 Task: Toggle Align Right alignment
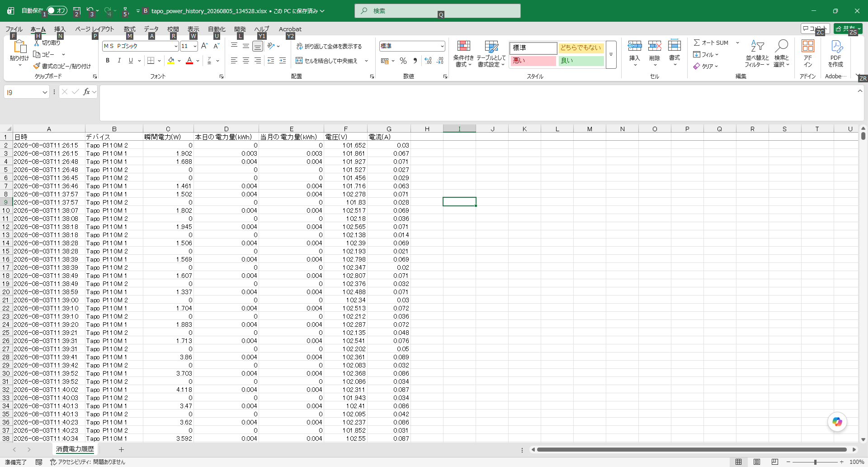(257, 61)
